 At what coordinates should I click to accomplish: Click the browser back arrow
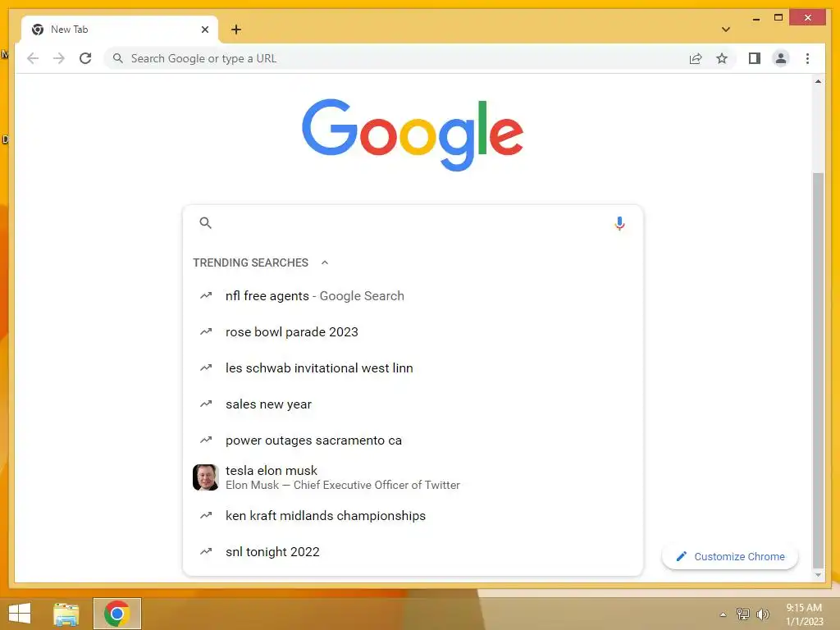[x=33, y=58]
